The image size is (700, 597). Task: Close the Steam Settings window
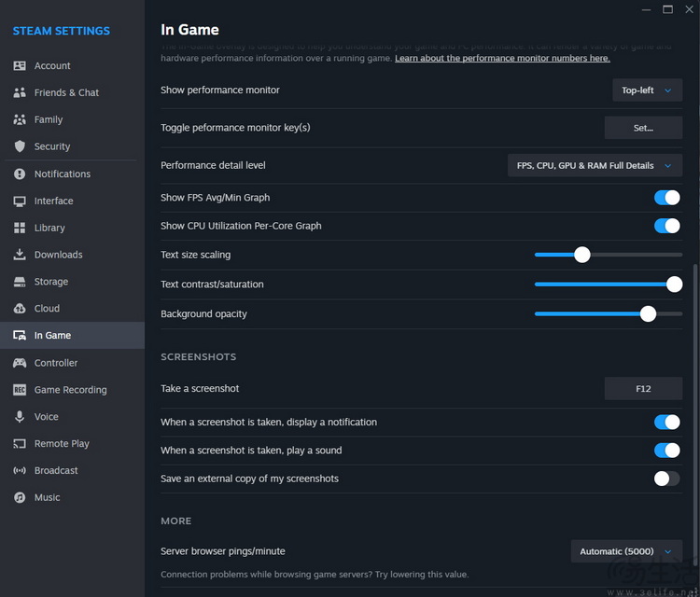click(x=689, y=9)
